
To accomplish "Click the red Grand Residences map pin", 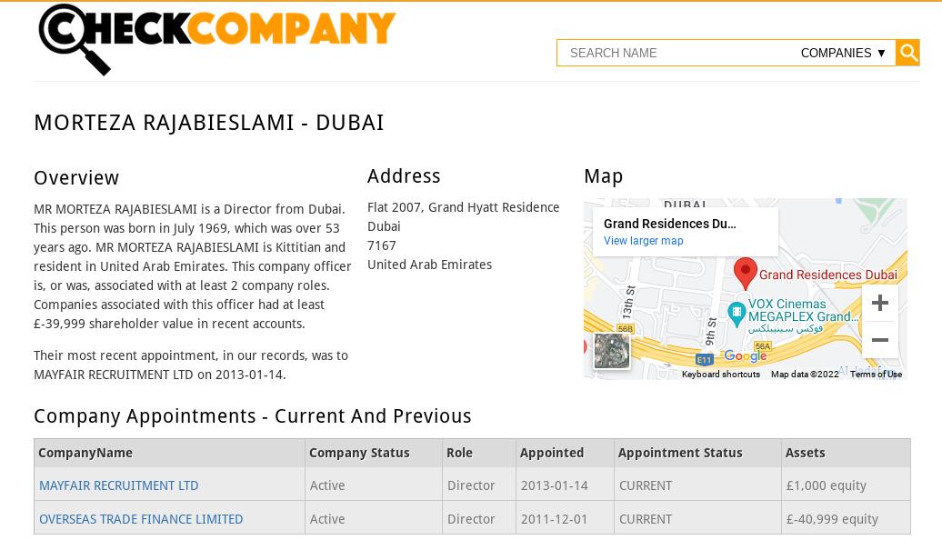I will click(746, 274).
